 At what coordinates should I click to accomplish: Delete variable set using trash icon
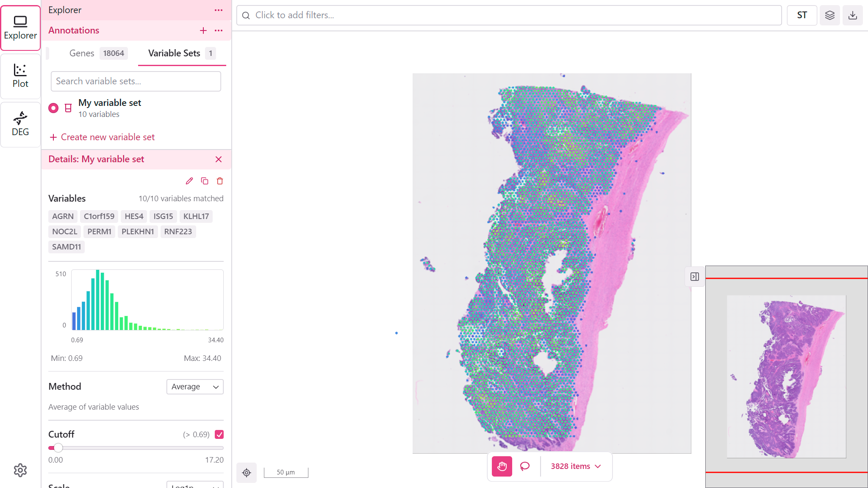pos(220,181)
